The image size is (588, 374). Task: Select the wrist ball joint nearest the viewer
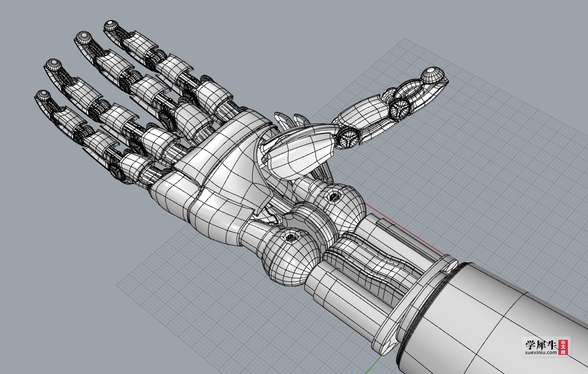[291, 257]
